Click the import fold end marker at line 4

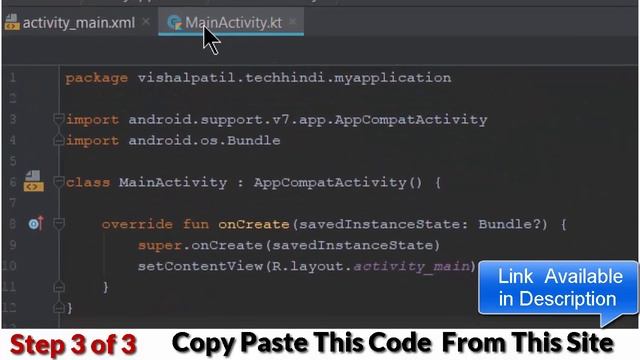pyautogui.click(x=58, y=140)
